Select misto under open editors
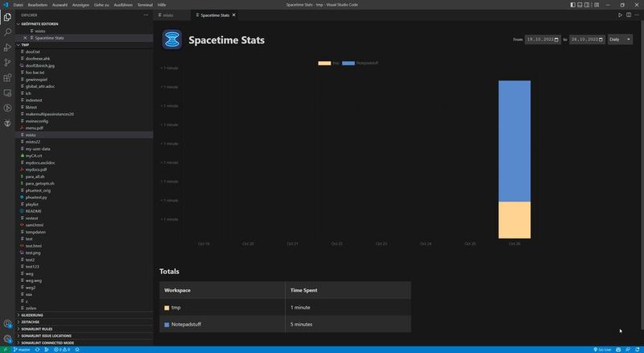 click(x=85, y=31)
